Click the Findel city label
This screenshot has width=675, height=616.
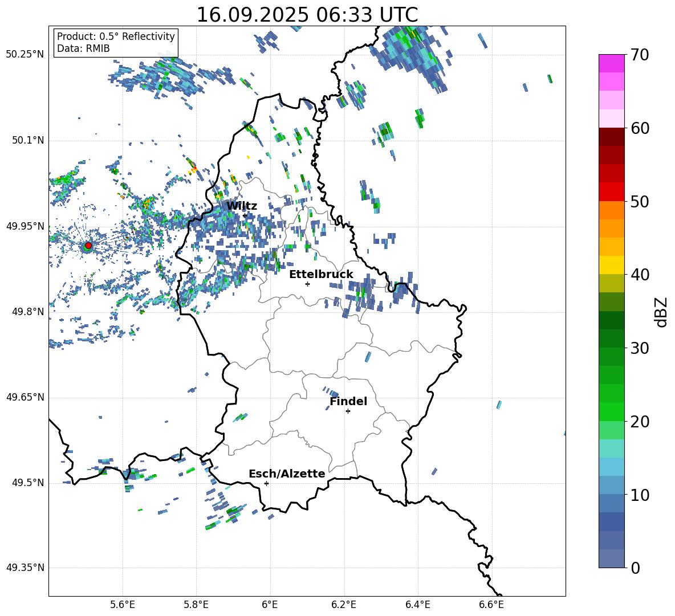click(x=348, y=401)
